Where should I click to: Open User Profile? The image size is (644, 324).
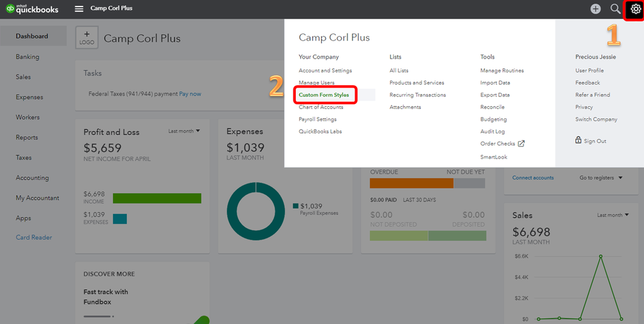[589, 71]
